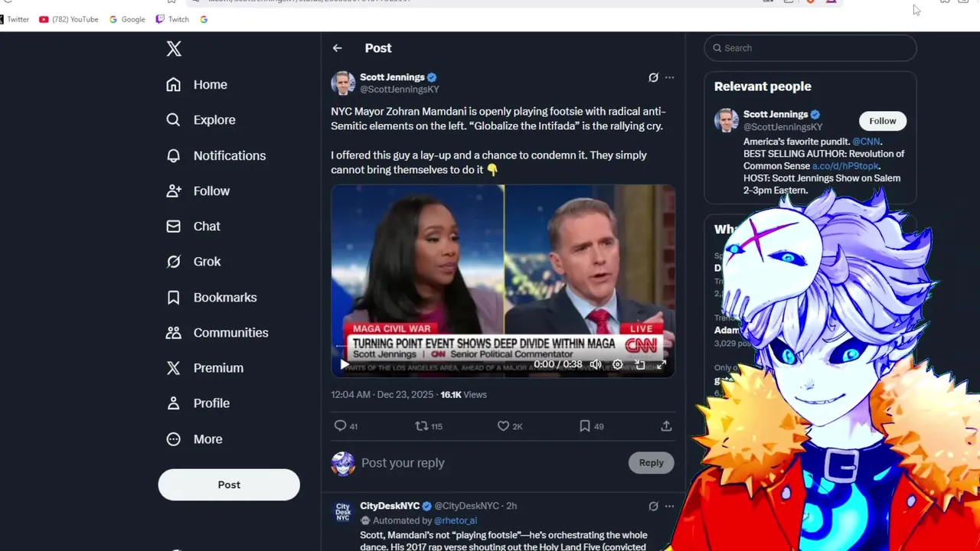Click the pointing-down emoji in the post
Viewport: 980px width, 551px height.
(x=492, y=170)
